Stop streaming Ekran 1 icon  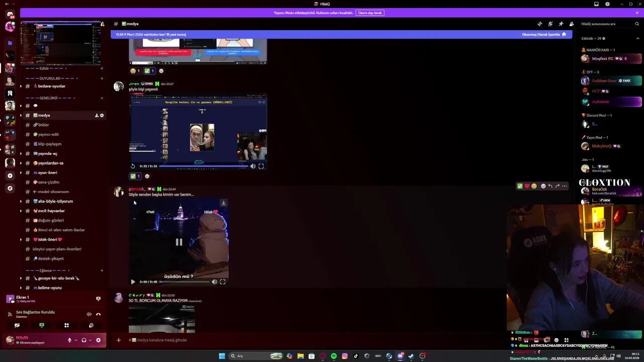(x=98, y=299)
